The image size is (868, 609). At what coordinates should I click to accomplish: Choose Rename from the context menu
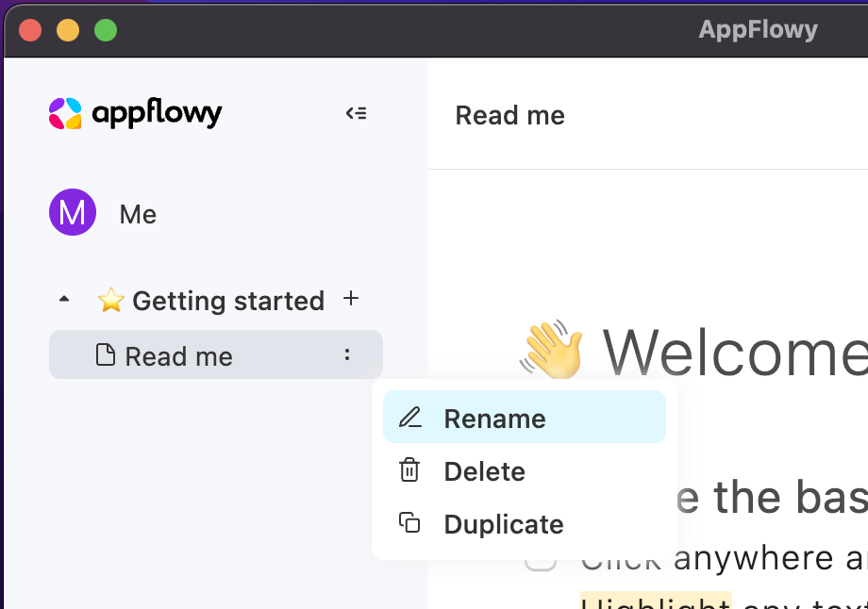click(x=525, y=417)
